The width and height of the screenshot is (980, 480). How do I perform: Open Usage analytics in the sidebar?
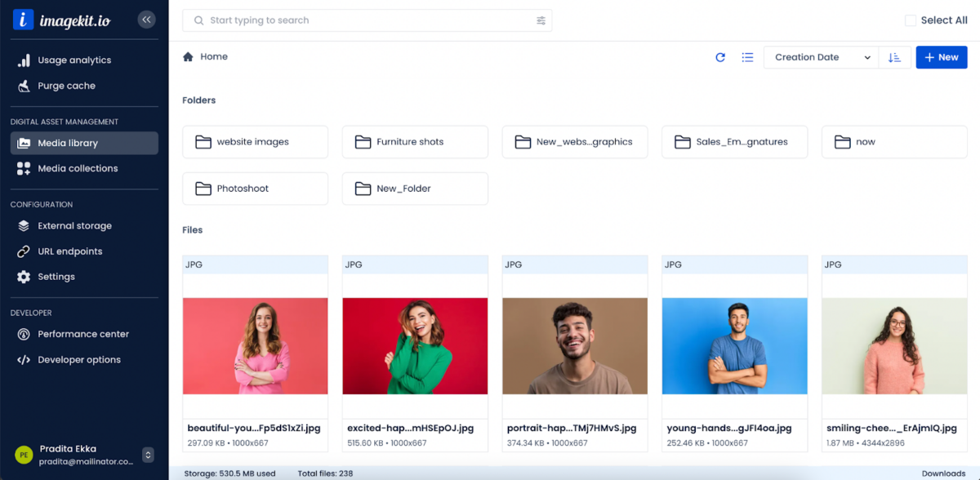click(74, 60)
